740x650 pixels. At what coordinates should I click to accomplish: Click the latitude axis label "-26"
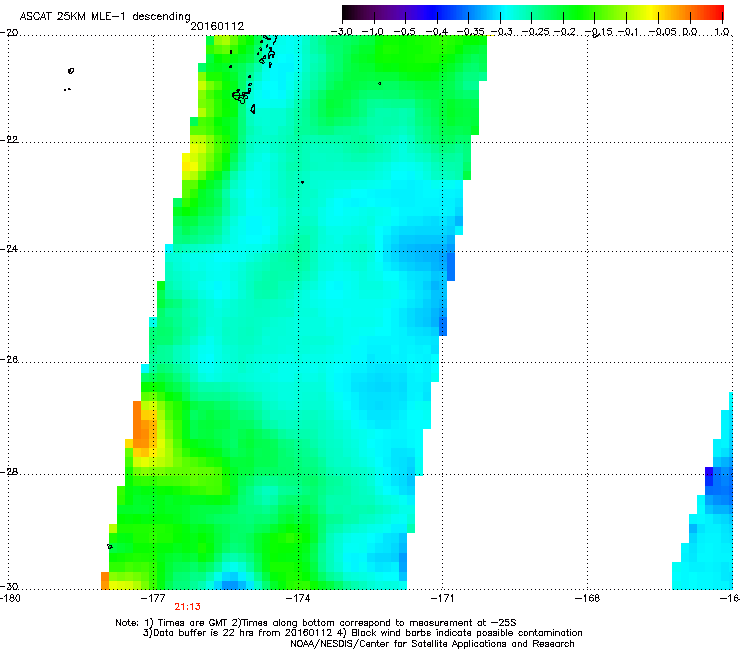9,360
